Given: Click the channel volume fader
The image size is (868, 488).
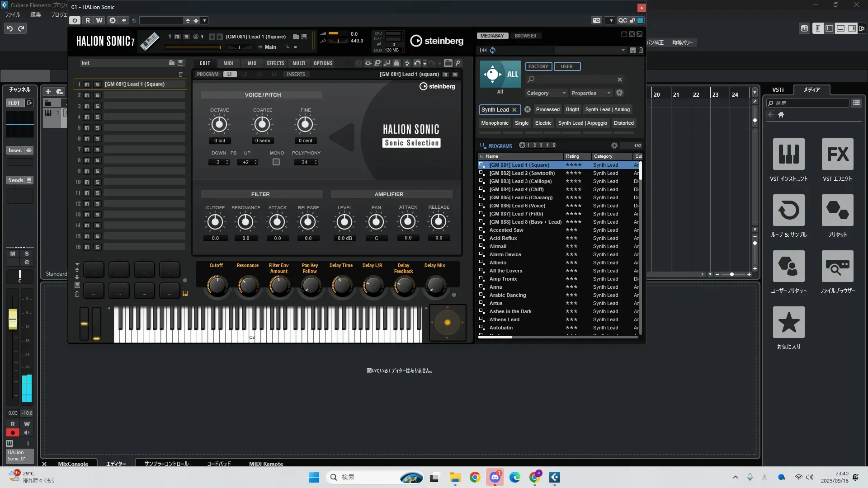Looking at the screenshot, I should click(x=13, y=319).
